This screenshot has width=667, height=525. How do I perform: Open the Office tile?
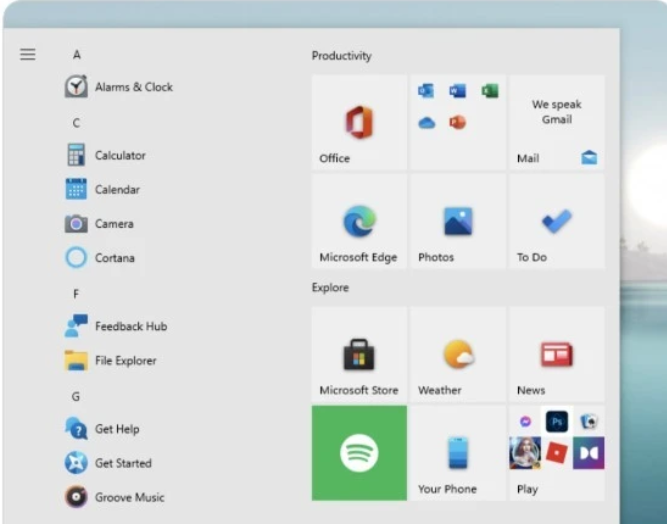click(359, 122)
